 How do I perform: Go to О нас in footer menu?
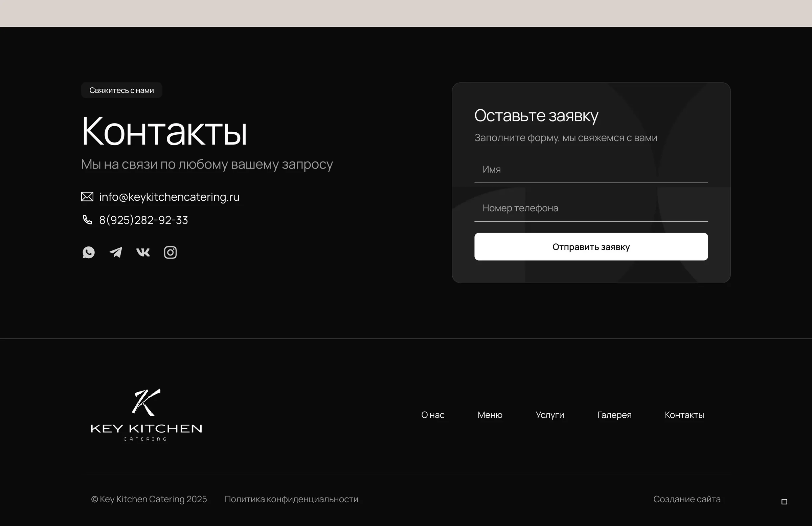[433, 415]
